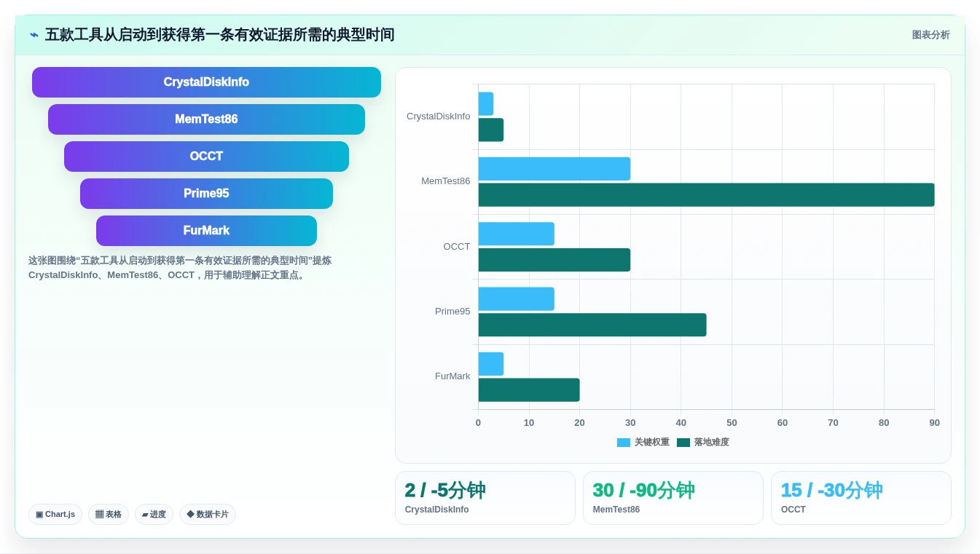The image size is (980, 554).
Task: Click the lightning icon beside the title
Action: pos(34,35)
